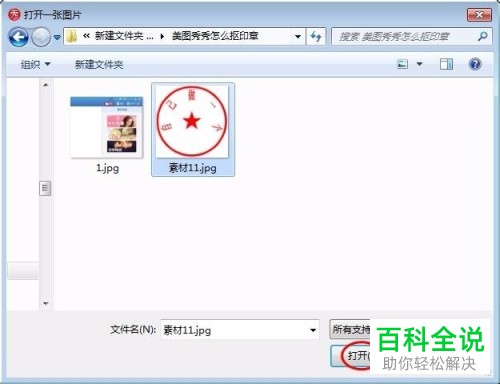Select the 美图秀秀怎么抠印章 path segment

tap(215, 36)
